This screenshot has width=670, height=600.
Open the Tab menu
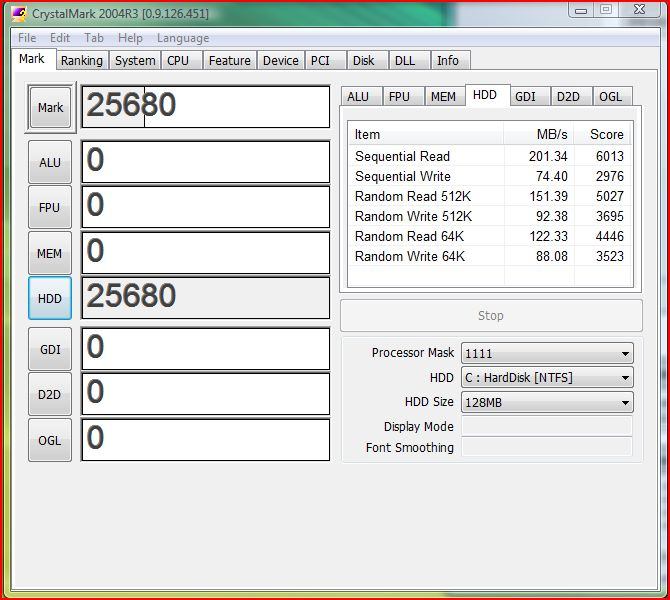pos(94,38)
